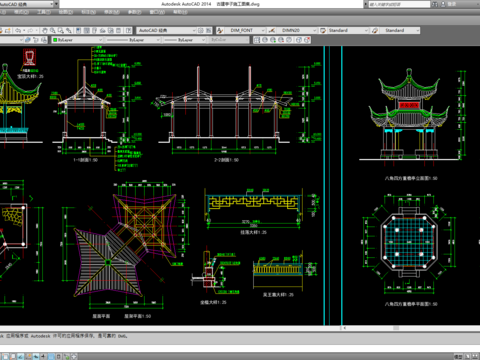Click the keyword search input field
This screenshot has width=480, height=360.
pyautogui.click(x=399, y=4)
